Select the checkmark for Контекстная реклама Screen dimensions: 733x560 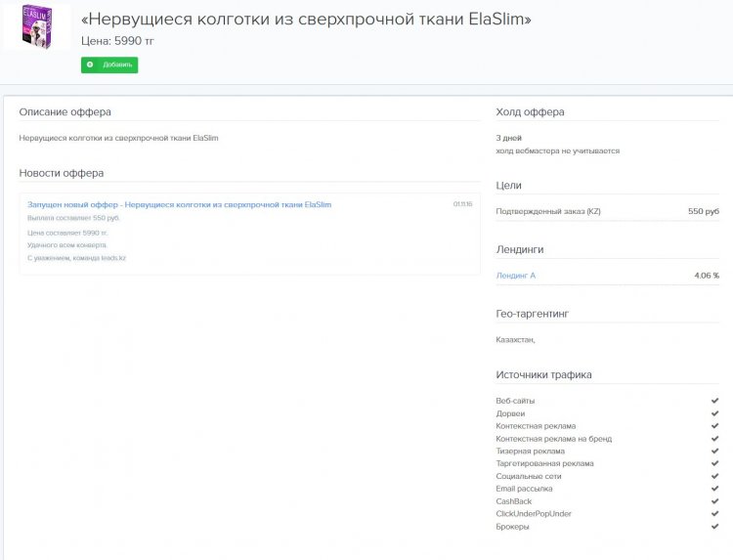point(714,426)
